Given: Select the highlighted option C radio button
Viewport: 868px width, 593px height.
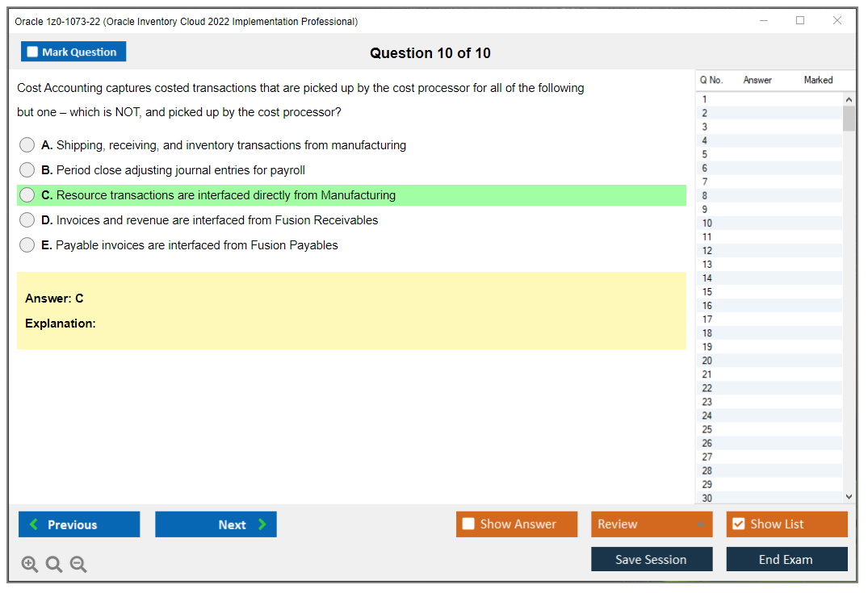Looking at the screenshot, I should tap(27, 194).
